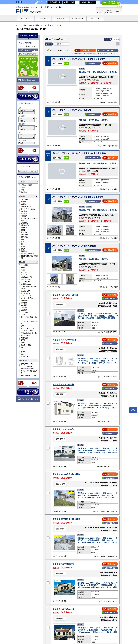Click 検討リストに追加 plus in the top toolbar
The image size is (138, 644).
click(107, 50)
